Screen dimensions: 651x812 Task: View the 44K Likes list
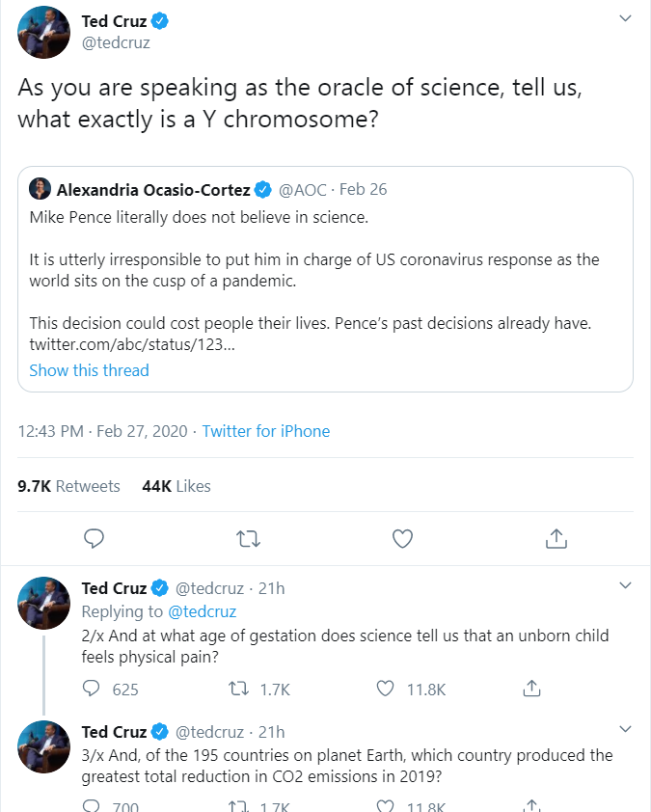pyautogui.click(x=176, y=486)
